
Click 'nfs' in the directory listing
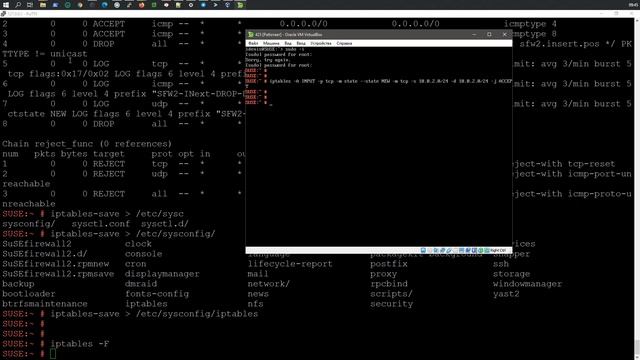256,304
